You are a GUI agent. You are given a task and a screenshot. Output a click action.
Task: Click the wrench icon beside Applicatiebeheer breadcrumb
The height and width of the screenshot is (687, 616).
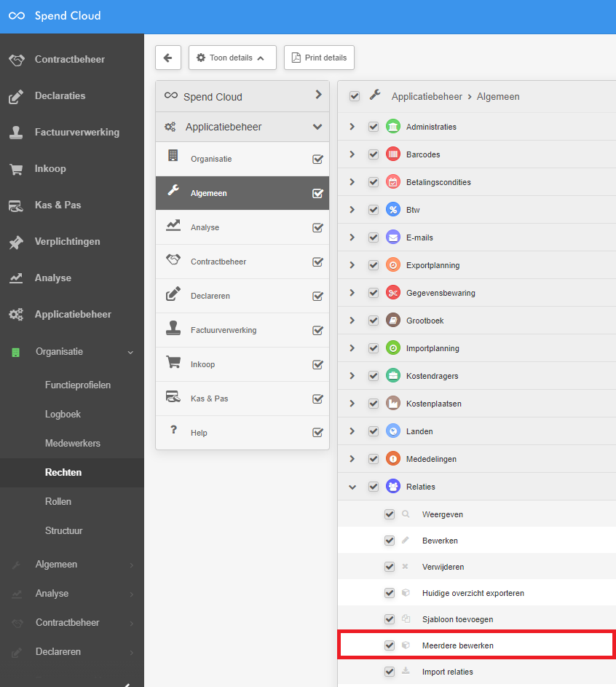[x=375, y=95]
